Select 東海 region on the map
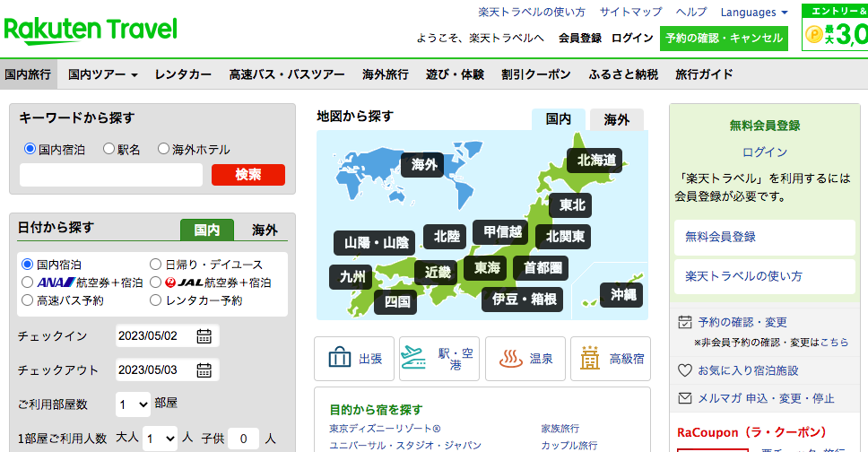 click(x=486, y=268)
